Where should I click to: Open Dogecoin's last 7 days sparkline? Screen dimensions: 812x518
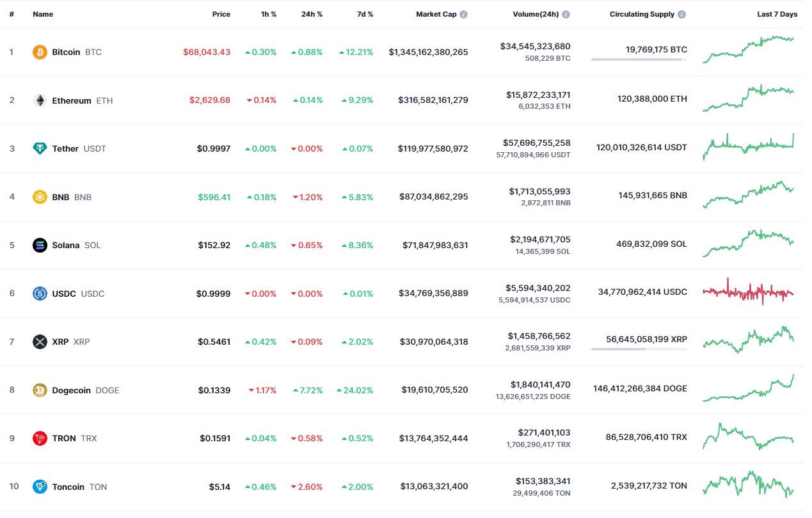(x=749, y=388)
